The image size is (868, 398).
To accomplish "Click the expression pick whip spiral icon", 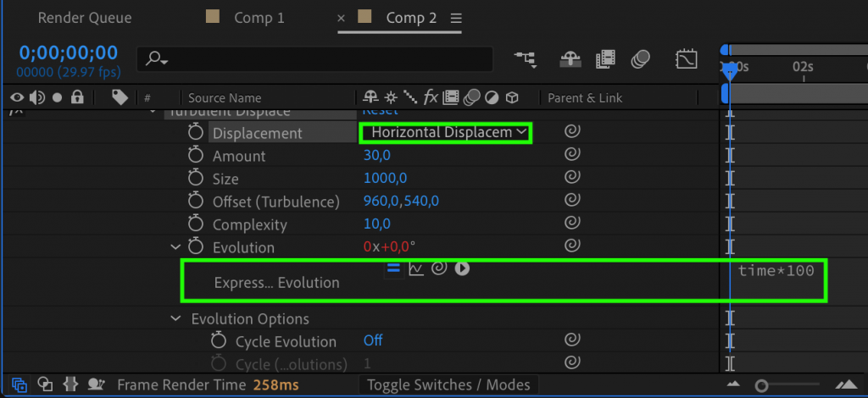I will coord(439,268).
